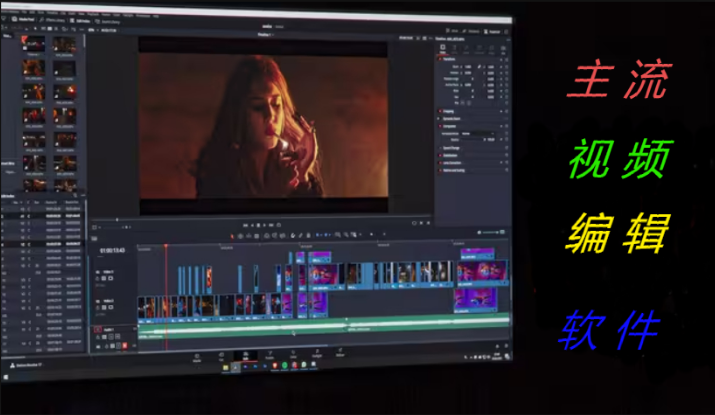Toggle Lens Correction on or off
Screen dimensions: 715x415
(x=440, y=162)
